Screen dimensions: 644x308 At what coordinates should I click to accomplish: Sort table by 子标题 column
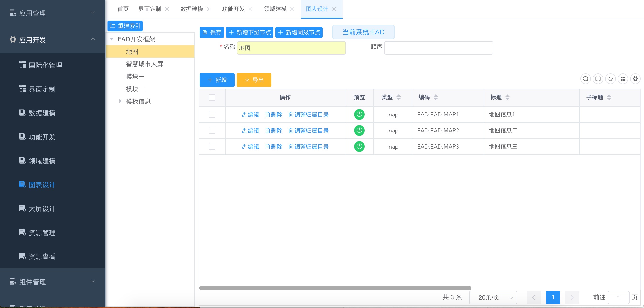pyautogui.click(x=609, y=97)
